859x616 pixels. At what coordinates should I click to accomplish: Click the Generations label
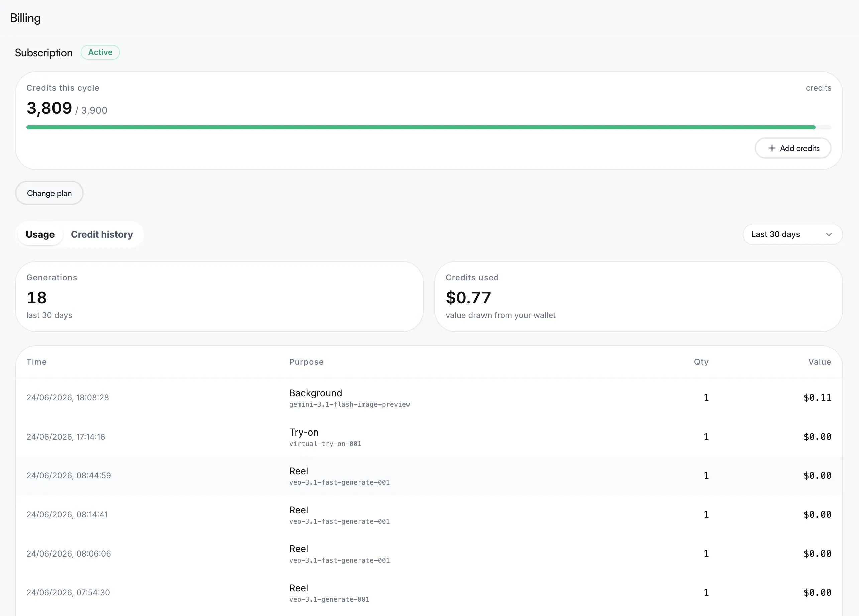(x=52, y=277)
